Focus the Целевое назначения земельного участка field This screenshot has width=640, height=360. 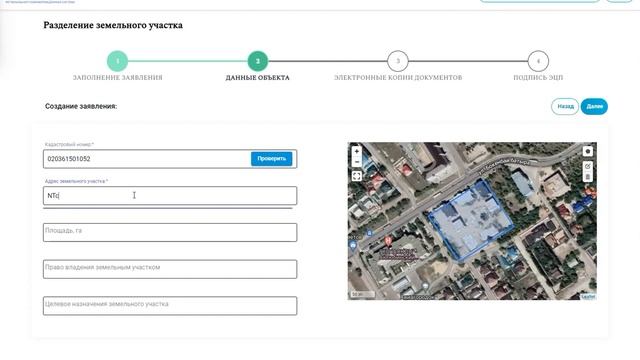coord(170,306)
